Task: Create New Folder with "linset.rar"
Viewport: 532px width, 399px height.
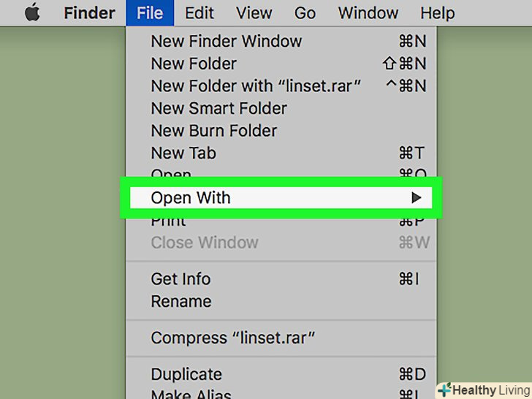Action: 256,86
